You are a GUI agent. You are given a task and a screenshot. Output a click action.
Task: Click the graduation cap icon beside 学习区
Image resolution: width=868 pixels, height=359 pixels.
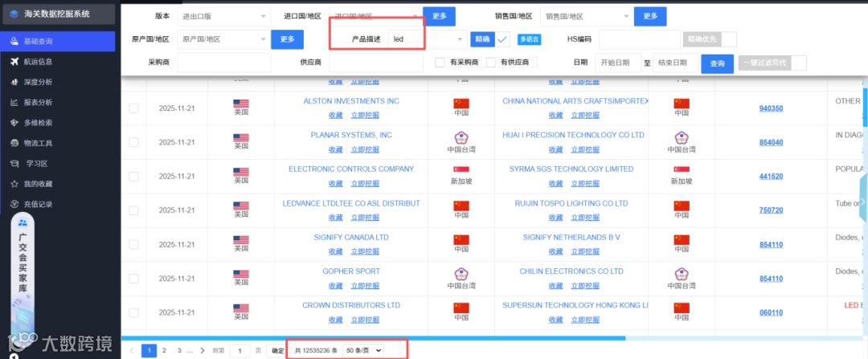pos(14,164)
